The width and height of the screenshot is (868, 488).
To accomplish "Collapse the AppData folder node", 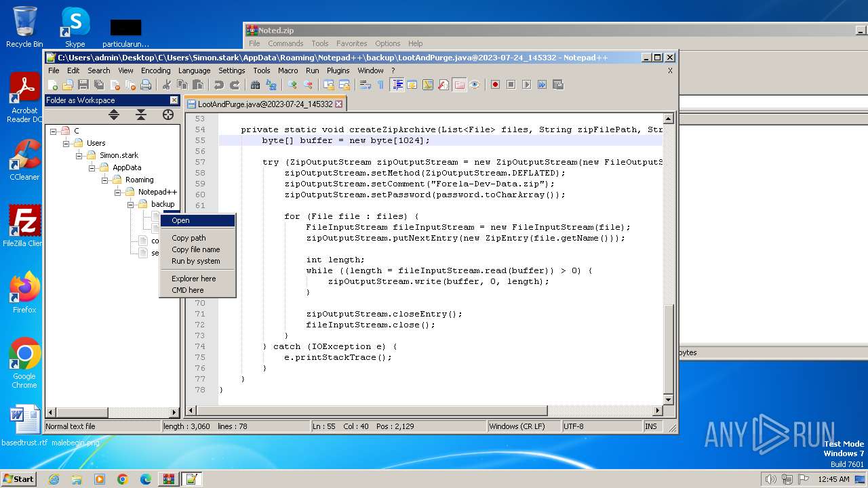I will [92, 167].
